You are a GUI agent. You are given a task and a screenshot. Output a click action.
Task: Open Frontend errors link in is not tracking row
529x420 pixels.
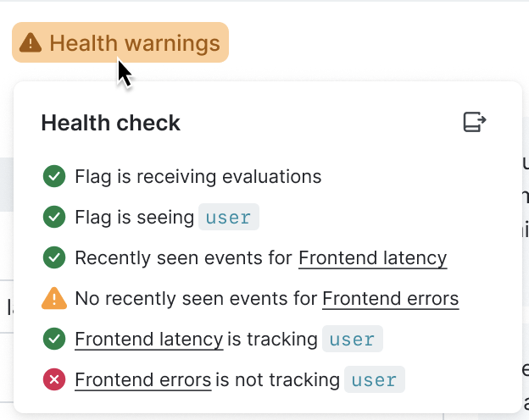142,380
